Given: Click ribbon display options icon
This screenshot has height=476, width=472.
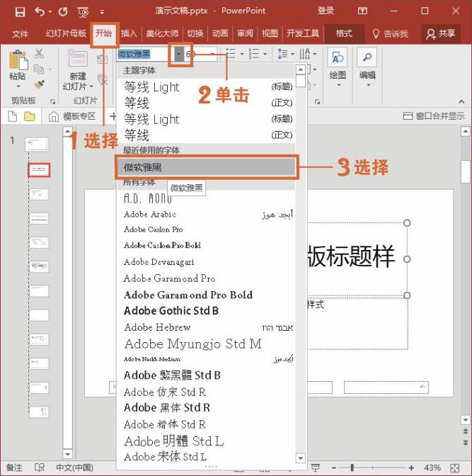Looking at the screenshot, I should (362, 11).
